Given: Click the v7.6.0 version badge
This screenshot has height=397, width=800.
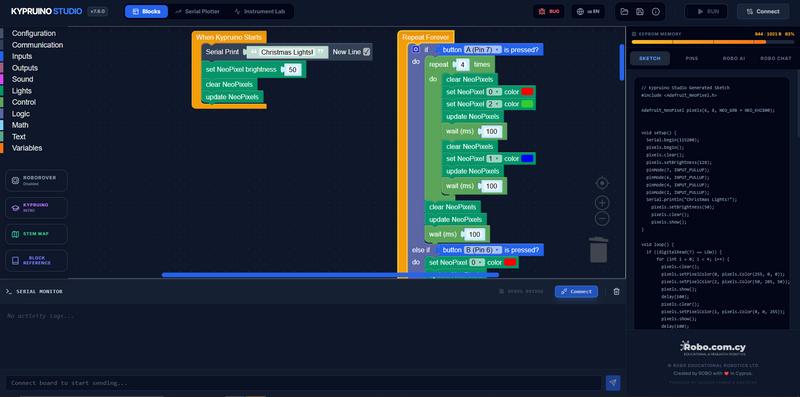Looking at the screenshot, I should pos(97,11).
